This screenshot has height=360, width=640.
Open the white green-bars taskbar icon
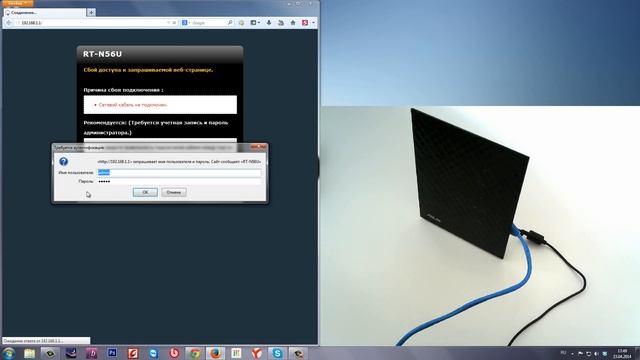(x=236, y=353)
